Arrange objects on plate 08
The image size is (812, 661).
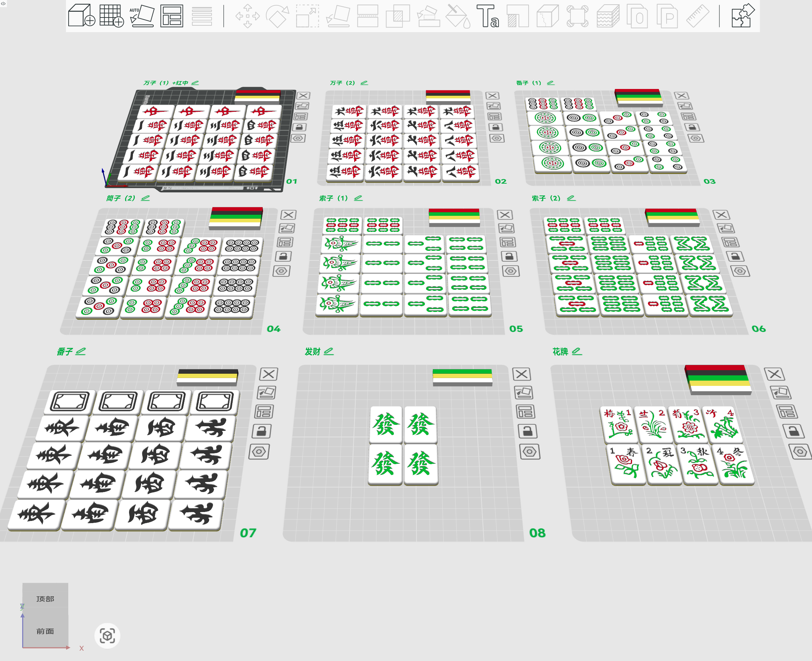[x=526, y=412]
